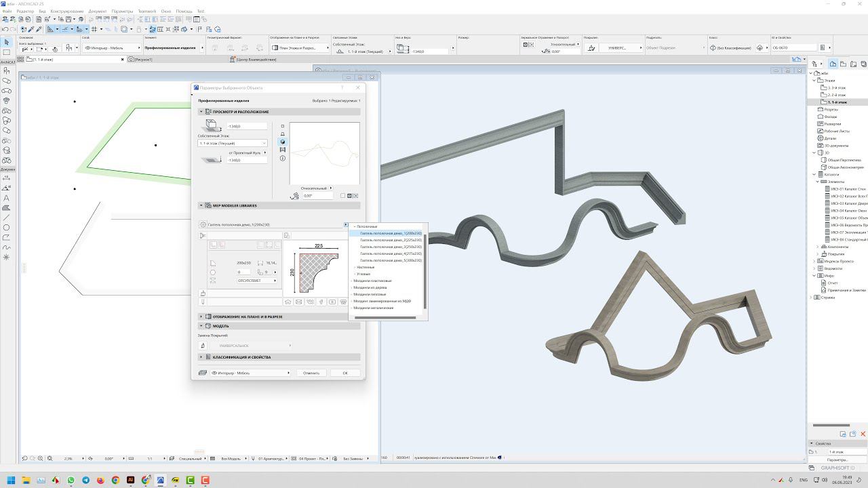This screenshot has height=488, width=868.
Task: Click the OK button
Action: tap(344, 373)
